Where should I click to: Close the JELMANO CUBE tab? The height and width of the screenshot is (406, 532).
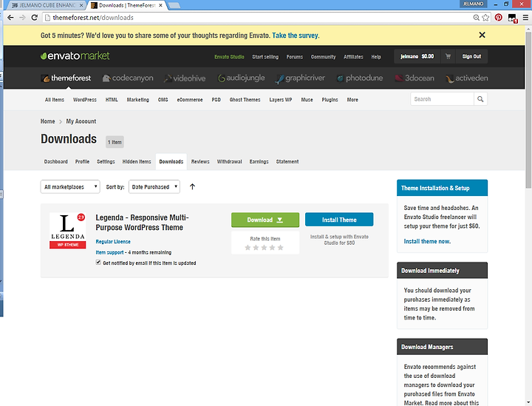[81, 5]
